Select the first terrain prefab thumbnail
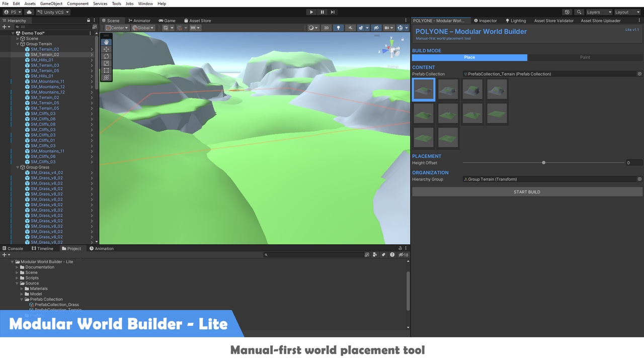The width and height of the screenshot is (644, 362). pyautogui.click(x=424, y=89)
